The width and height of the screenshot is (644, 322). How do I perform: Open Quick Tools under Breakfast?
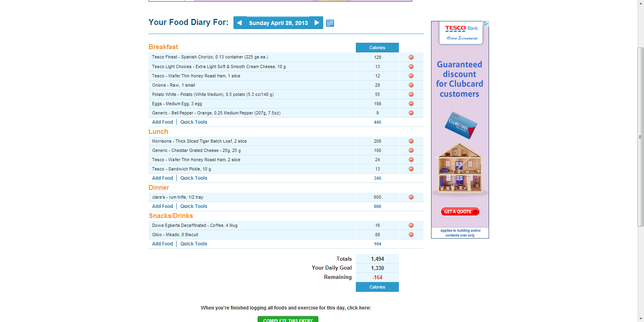(x=194, y=122)
